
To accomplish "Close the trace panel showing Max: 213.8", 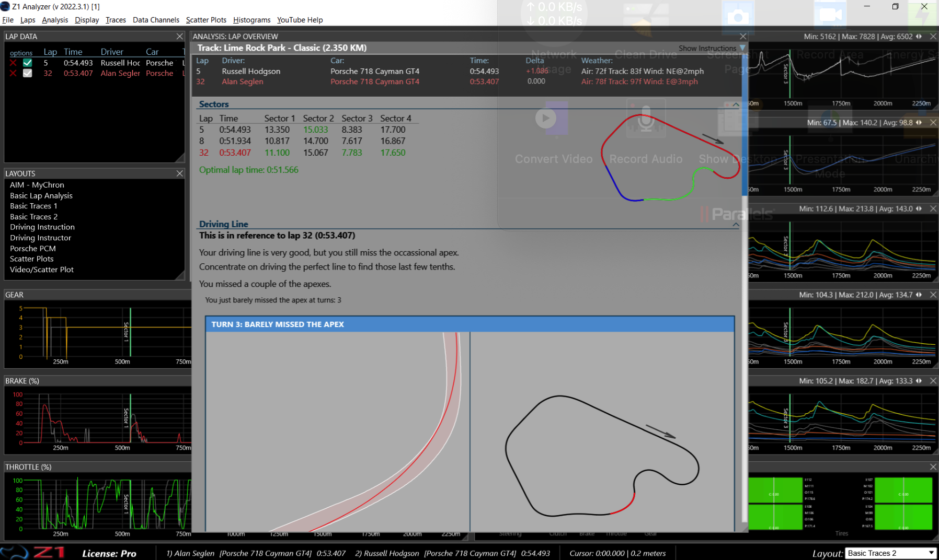I will [x=933, y=208].
